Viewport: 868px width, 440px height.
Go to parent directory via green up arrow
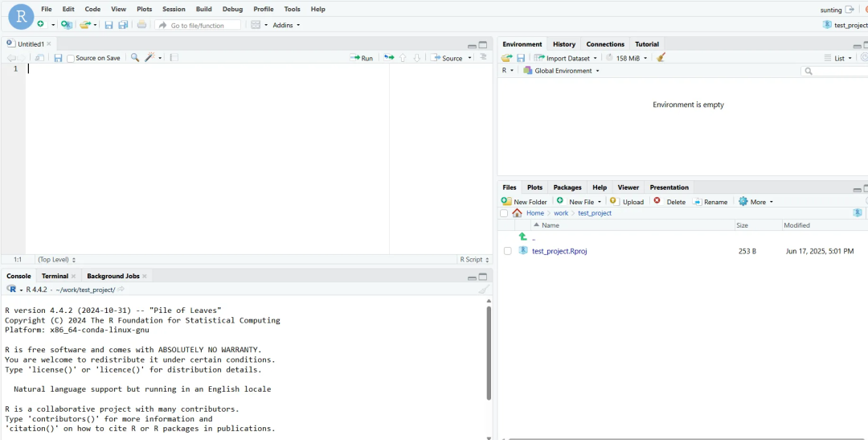pos(523,236)
